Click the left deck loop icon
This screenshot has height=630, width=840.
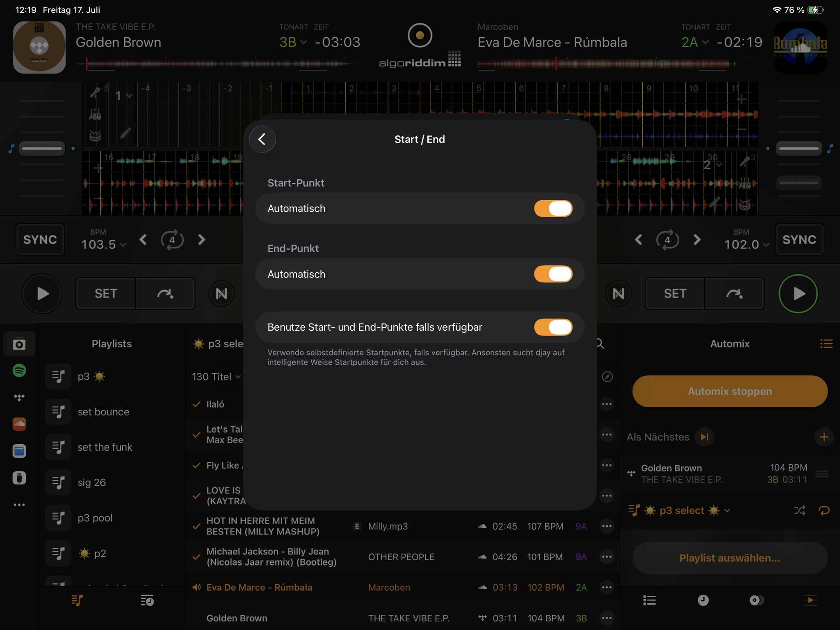[172, 240]
